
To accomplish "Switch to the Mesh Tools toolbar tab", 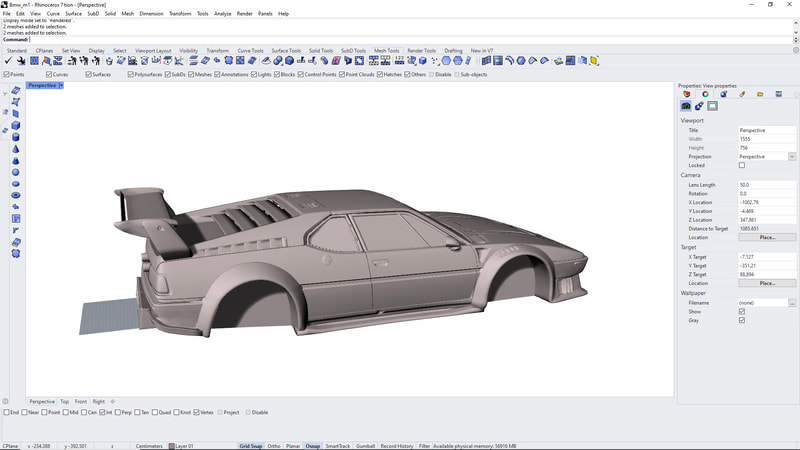I will point(386,50).
